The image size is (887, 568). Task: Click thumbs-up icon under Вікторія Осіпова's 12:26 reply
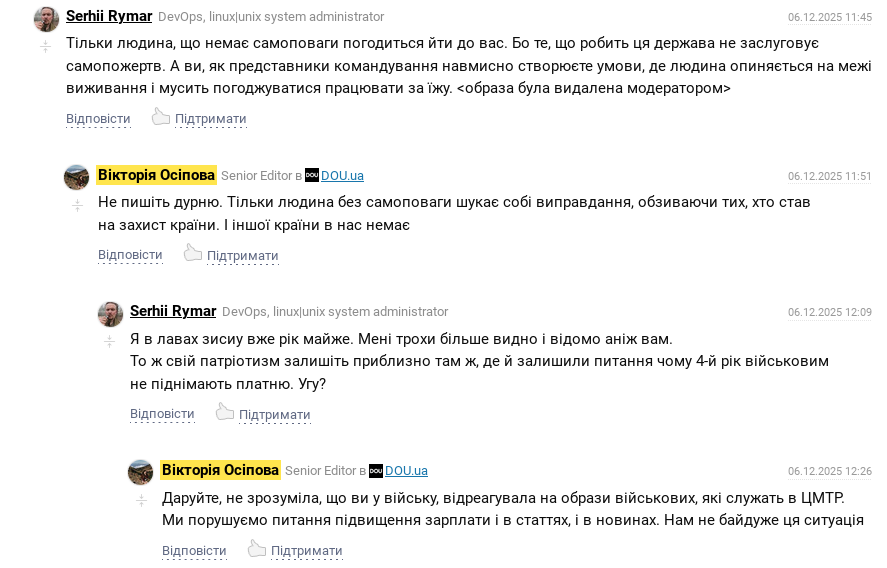tap(256, 549)
